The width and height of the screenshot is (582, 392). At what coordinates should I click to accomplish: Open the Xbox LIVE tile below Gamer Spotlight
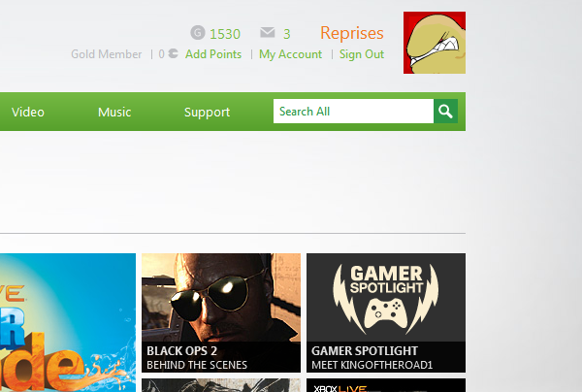click(386, 385)
